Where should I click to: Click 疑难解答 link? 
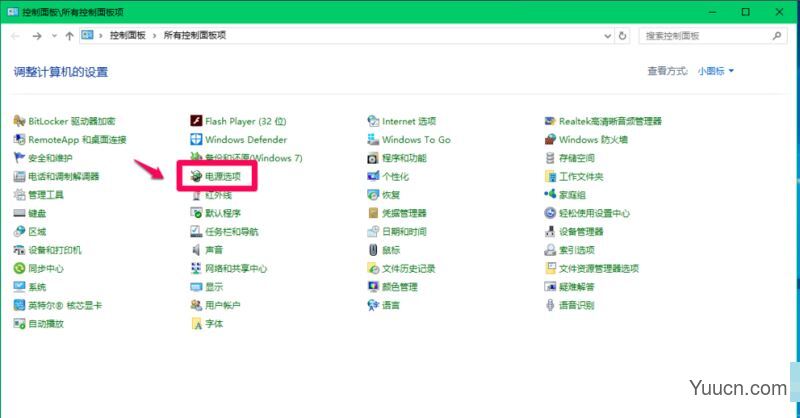[577, 286]
